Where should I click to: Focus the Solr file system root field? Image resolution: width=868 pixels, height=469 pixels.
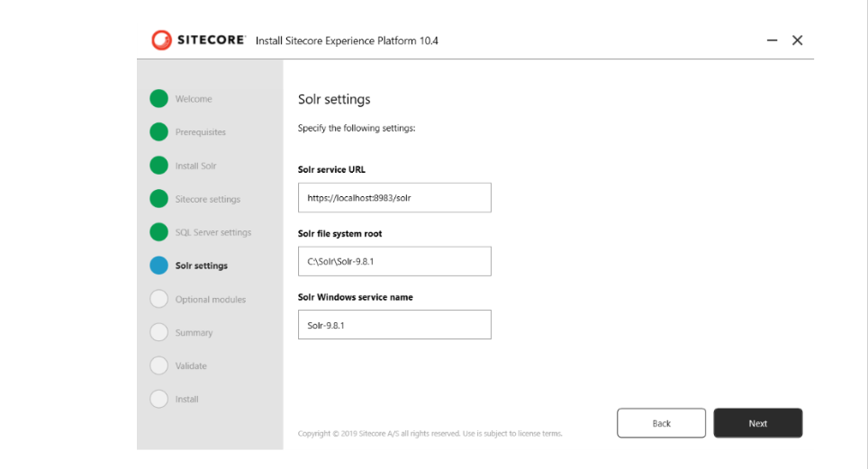[x=394, y=261]
